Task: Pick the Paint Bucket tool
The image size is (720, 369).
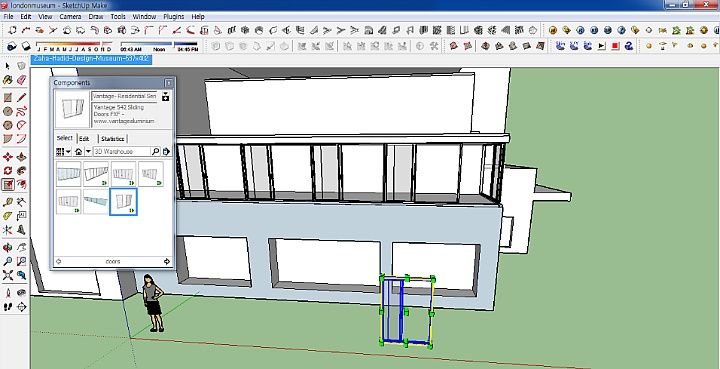Action: 8,80
